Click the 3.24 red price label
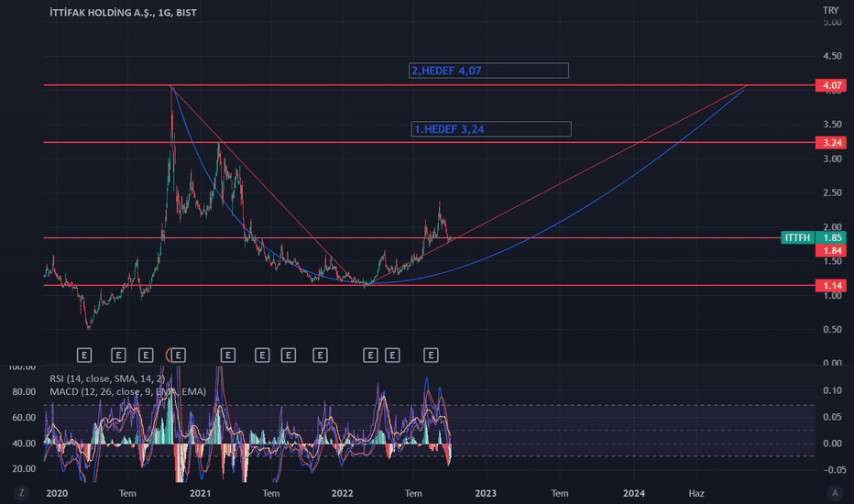The height and width of the screenshot is (504, 854). tap(831, 143)
